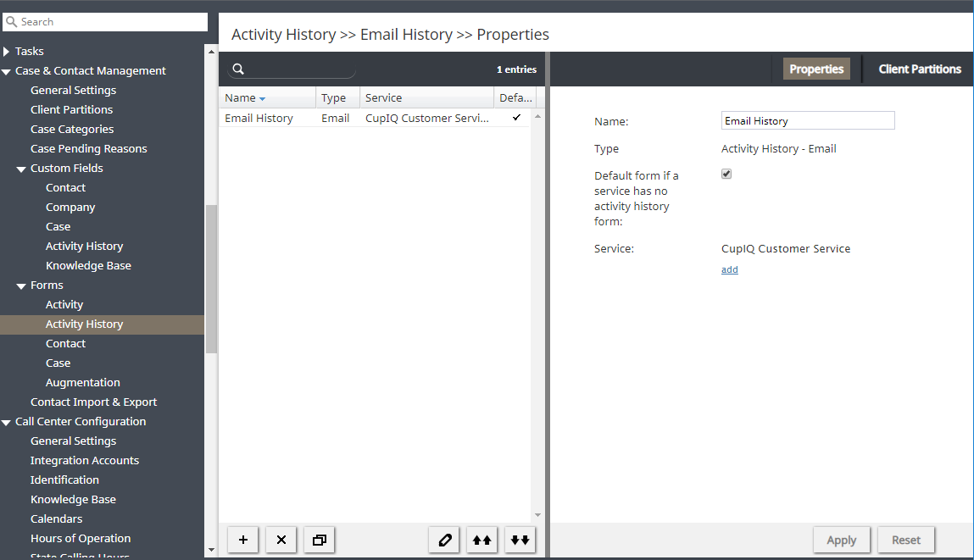
Task: Click the form list scroll-down arrow
Action: coord(538,515)
